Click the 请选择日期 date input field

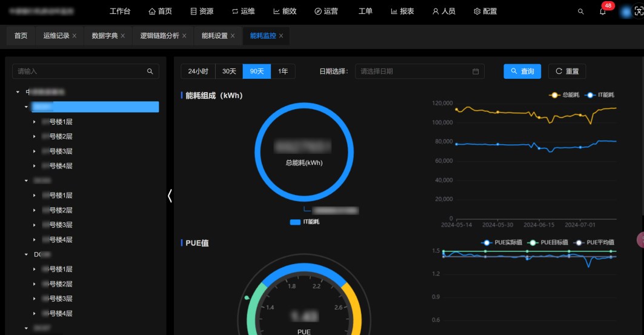(x=412, y=71)
